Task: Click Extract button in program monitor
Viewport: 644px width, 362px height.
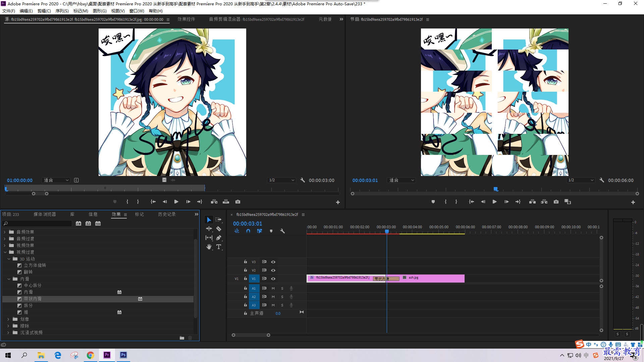Action: tap(544, 202)
